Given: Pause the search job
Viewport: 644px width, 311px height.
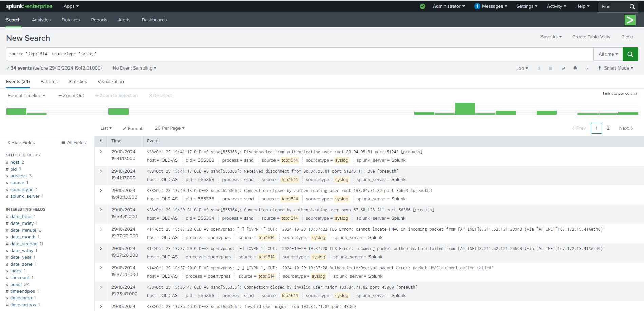Looking at the screenshot, I should pyautogui.click(x=539, y=68).
